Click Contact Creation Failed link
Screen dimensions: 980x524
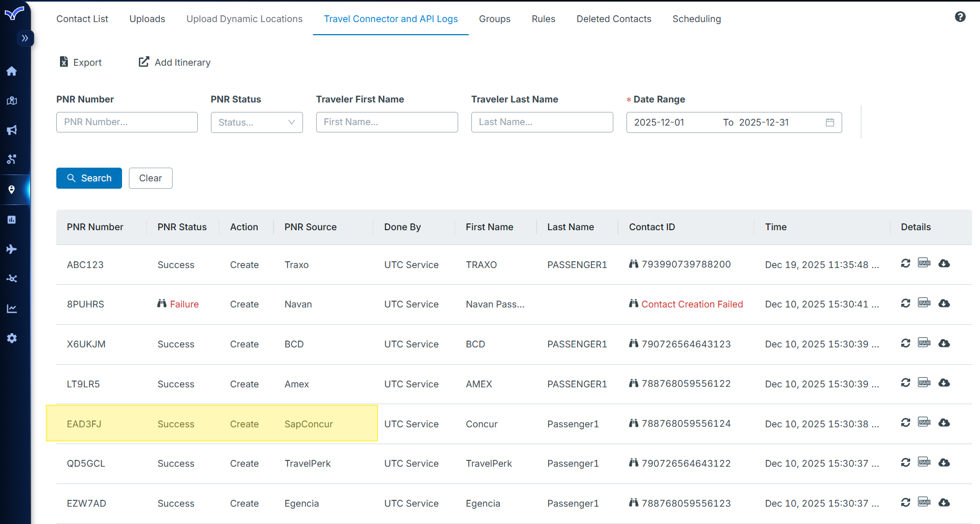pos(692,304)
